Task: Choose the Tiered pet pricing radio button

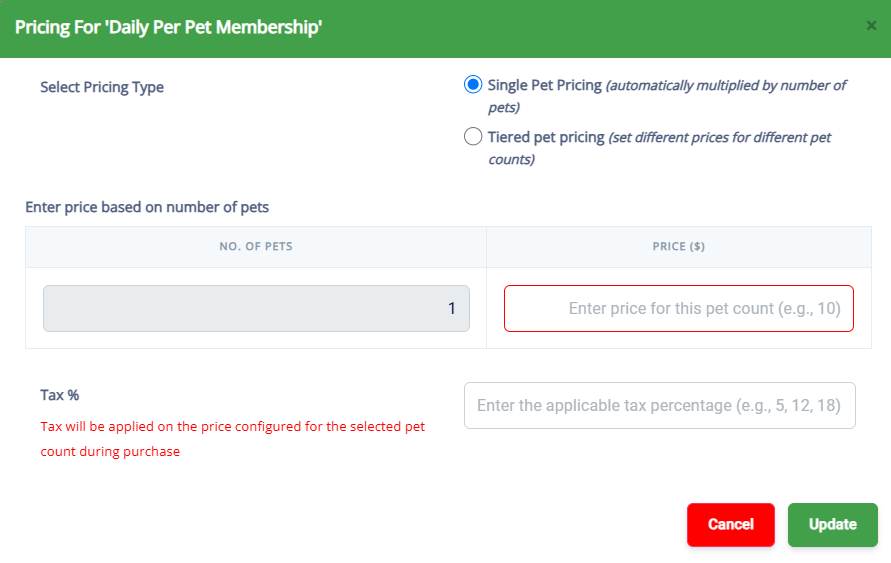Action: pos(473,137)
